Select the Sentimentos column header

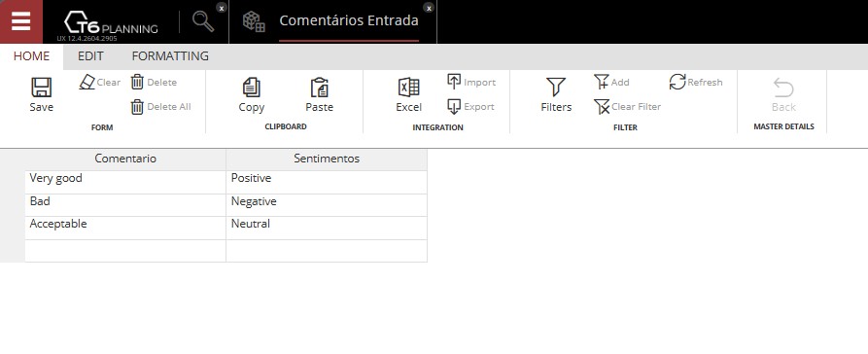coord(327,159)
